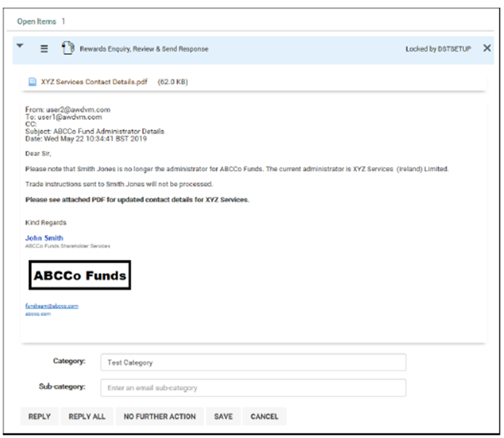504x438 pixels.
Task: Close the locked work item with the X
Action: (487, 48)
